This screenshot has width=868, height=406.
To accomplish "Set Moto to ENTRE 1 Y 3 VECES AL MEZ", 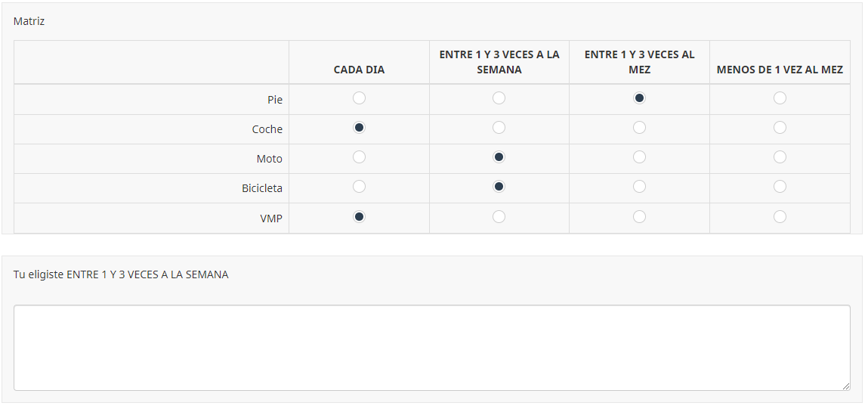I will tap(639, 157).
